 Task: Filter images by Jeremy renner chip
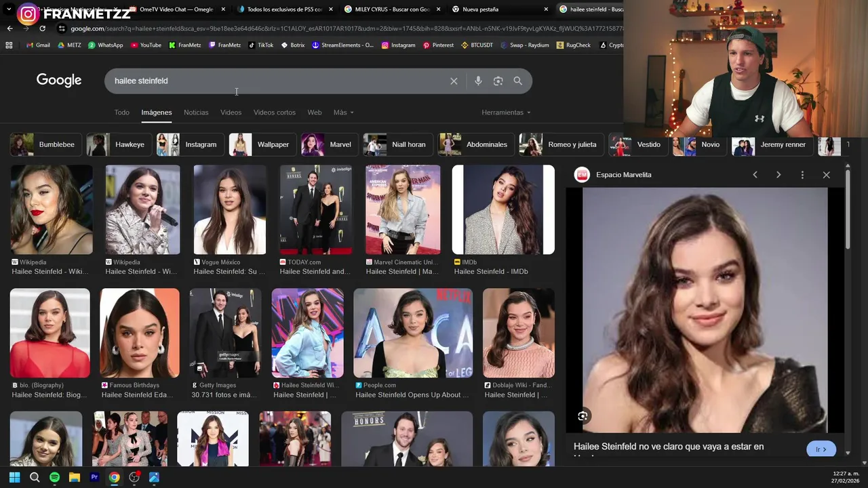point(772,145)
